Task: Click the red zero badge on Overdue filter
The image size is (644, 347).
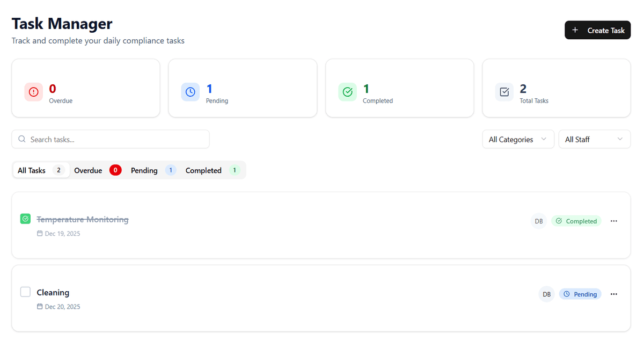Action: pyautogui.click(x=115, y=170)
